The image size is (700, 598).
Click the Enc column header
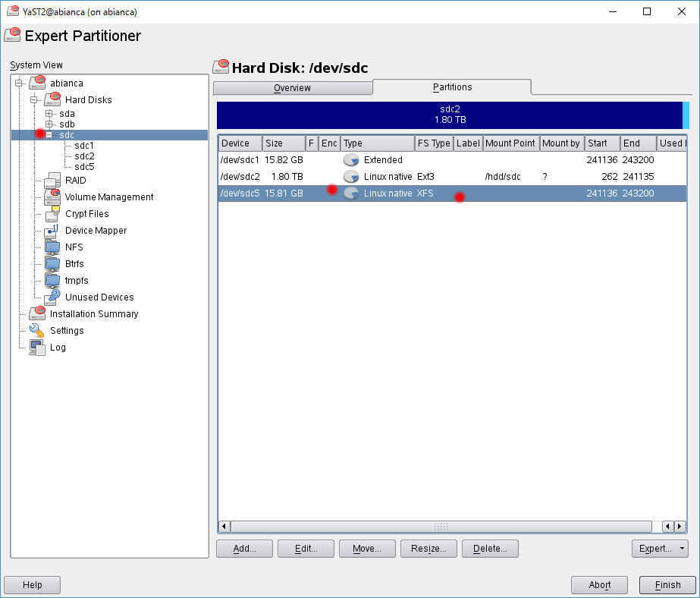329,143
